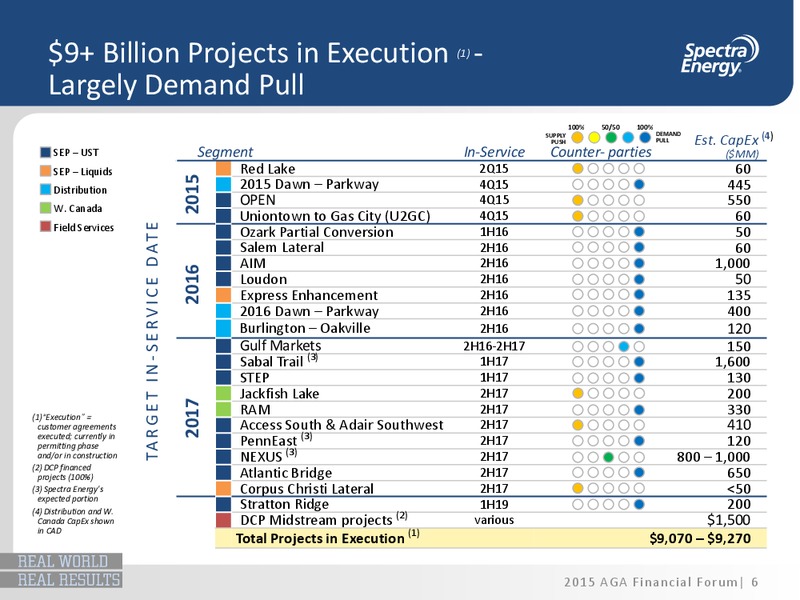Click the orange legend dot for 100% supply push
Screen dimensions: 800x600
tap(577, 137)
